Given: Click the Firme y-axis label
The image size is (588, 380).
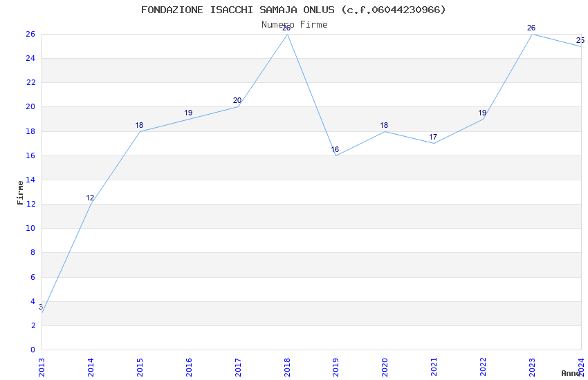Looking at the screenshot, I should pos(20,193).
